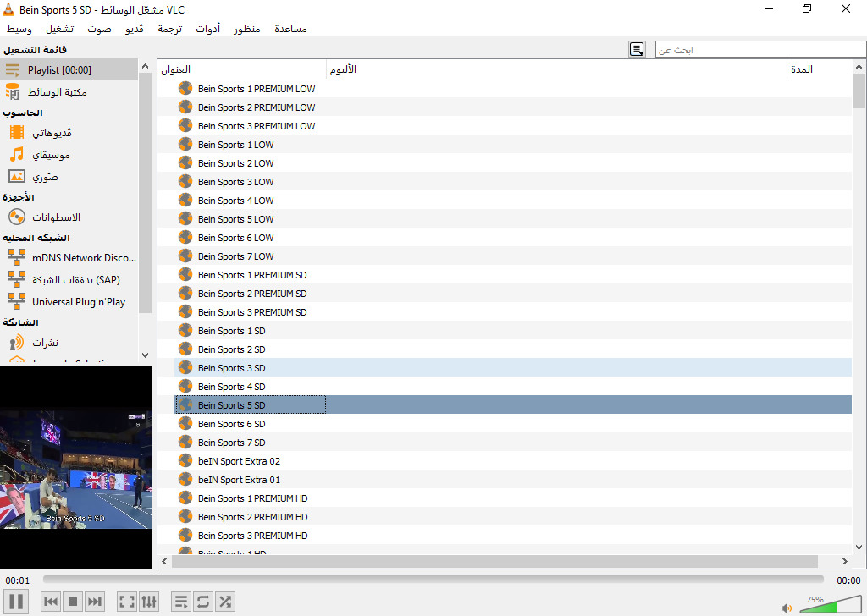Open the وسيط menu
The width and height of the screenshot is (867, 616).
click(x=19, y=29)
